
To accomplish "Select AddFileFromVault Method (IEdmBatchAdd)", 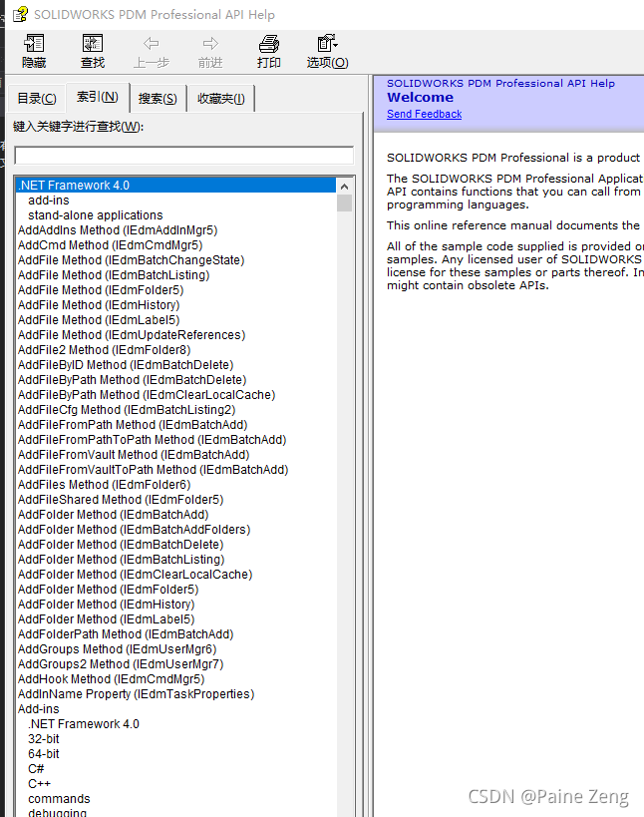I will [x=134, y=454].
